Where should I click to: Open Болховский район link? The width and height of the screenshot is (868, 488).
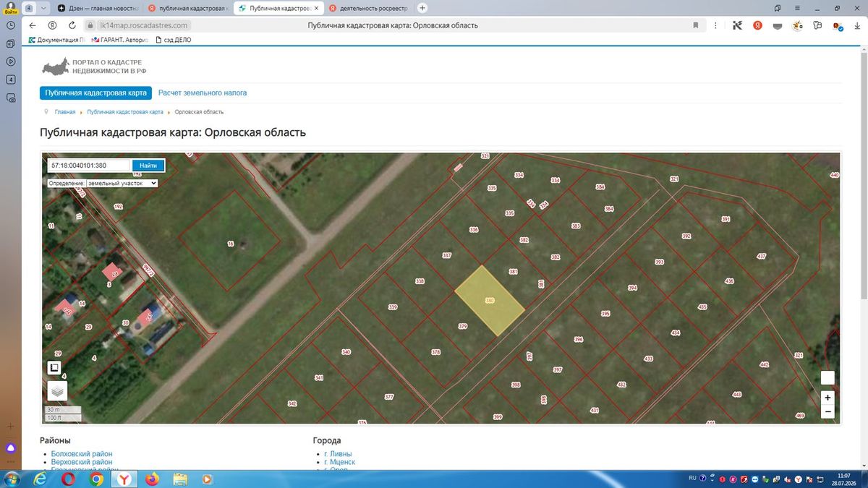click(82, 454)
